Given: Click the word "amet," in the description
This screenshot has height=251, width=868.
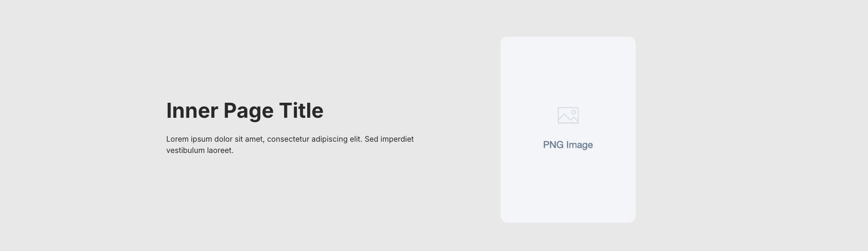Looking at the screenshot, I should click(x=254, y=139).
